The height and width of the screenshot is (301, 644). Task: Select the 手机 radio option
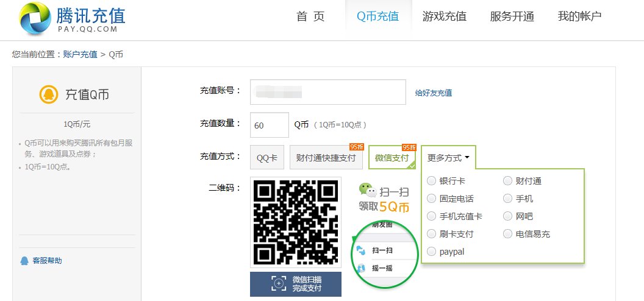(x=507, y=199)
